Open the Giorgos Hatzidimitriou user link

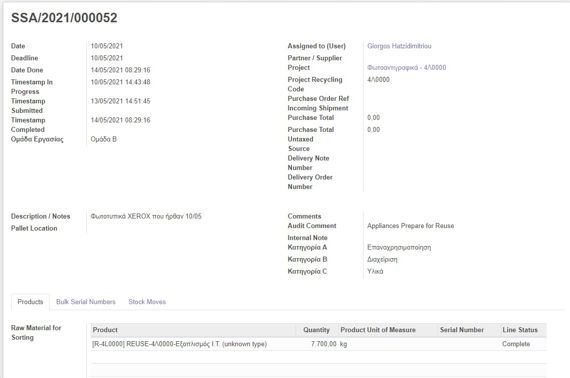[399, 46]
